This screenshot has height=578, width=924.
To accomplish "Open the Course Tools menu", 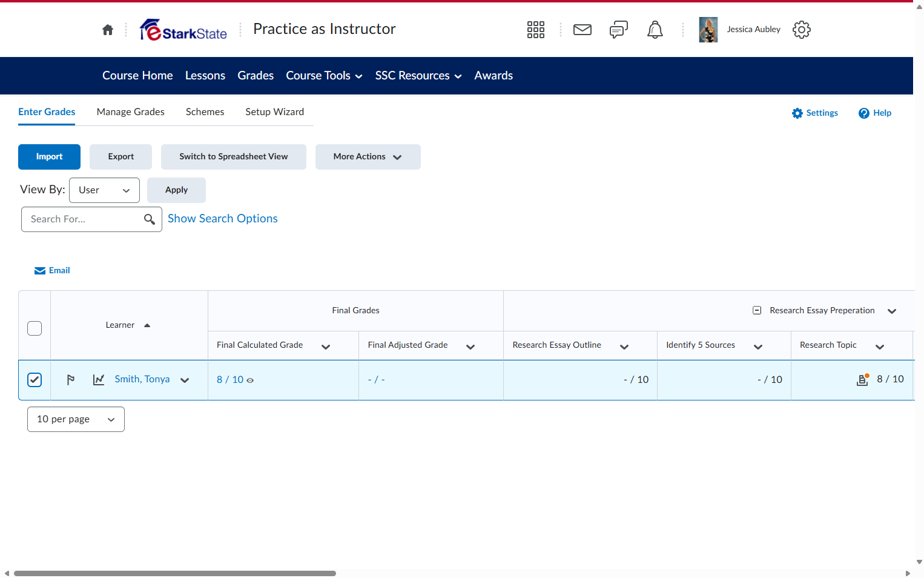I will tap(325, 76).
